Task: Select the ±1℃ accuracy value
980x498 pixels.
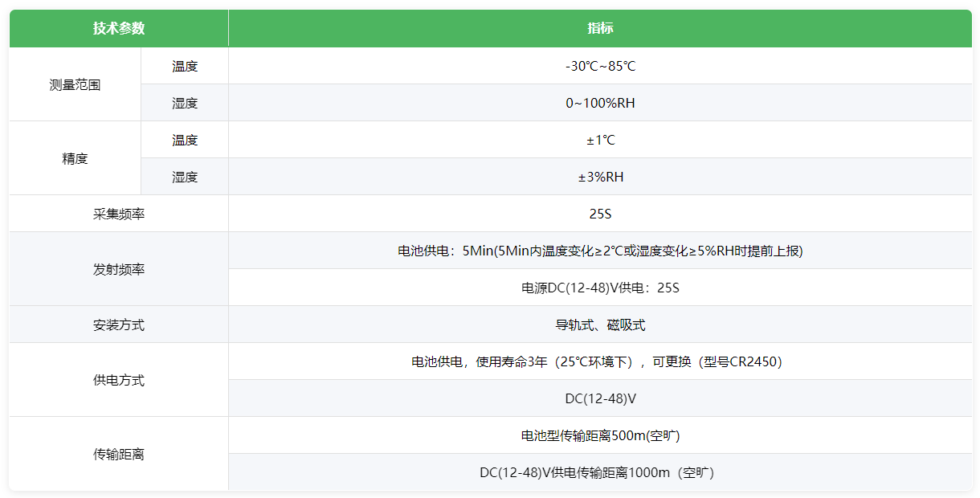Action: pyautogui.click(x=600, y=140)
